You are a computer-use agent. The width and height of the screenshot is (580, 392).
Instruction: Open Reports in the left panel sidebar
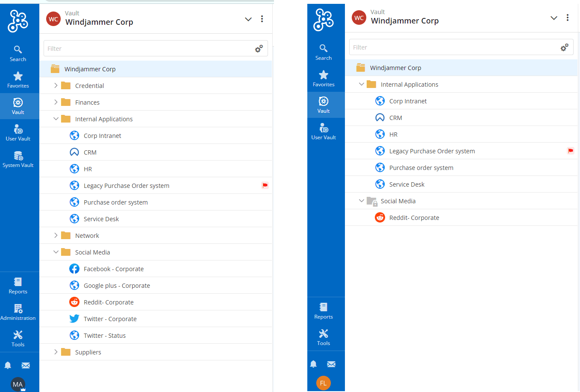coord(18,286)
